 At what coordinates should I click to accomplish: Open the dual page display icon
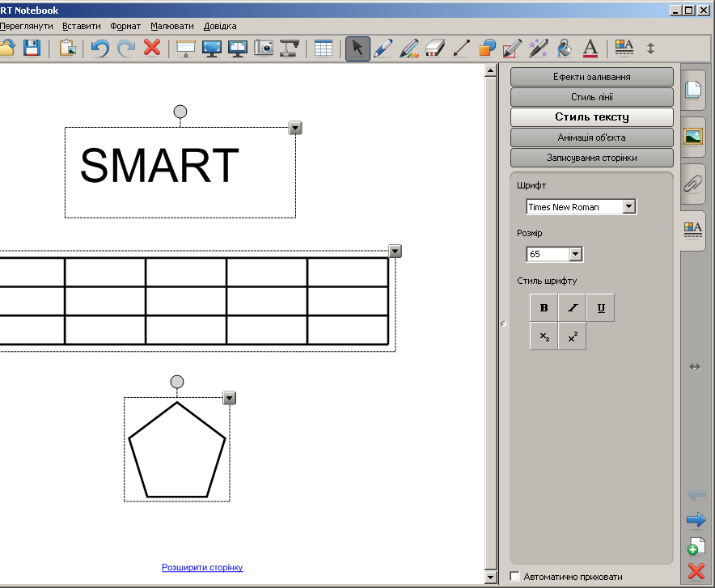pos(238,49)
